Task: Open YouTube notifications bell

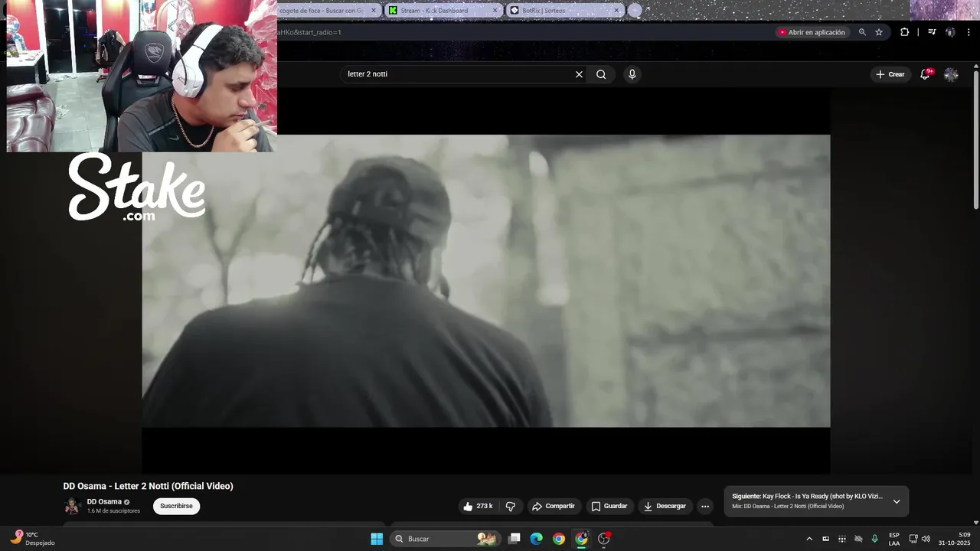Action: [x=925, y=74]
